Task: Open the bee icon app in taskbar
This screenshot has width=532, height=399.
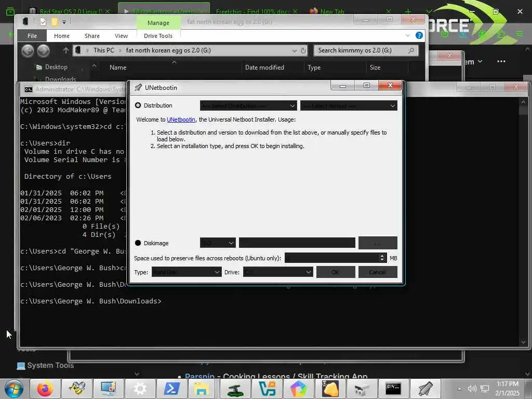Action: 77,389
